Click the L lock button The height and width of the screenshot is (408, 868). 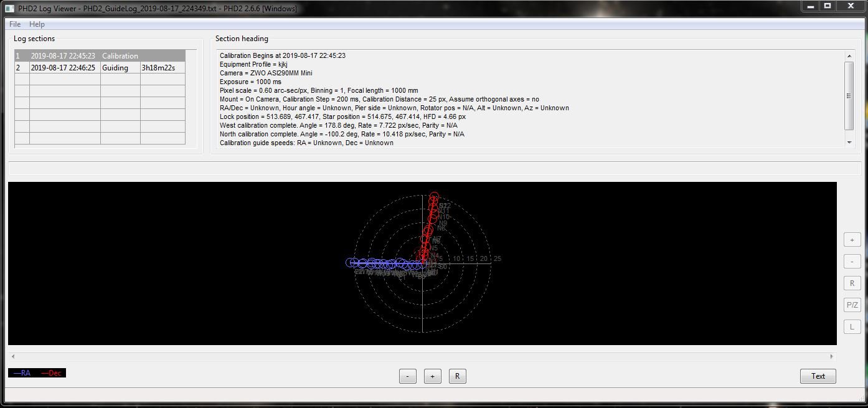click(852, 326)
